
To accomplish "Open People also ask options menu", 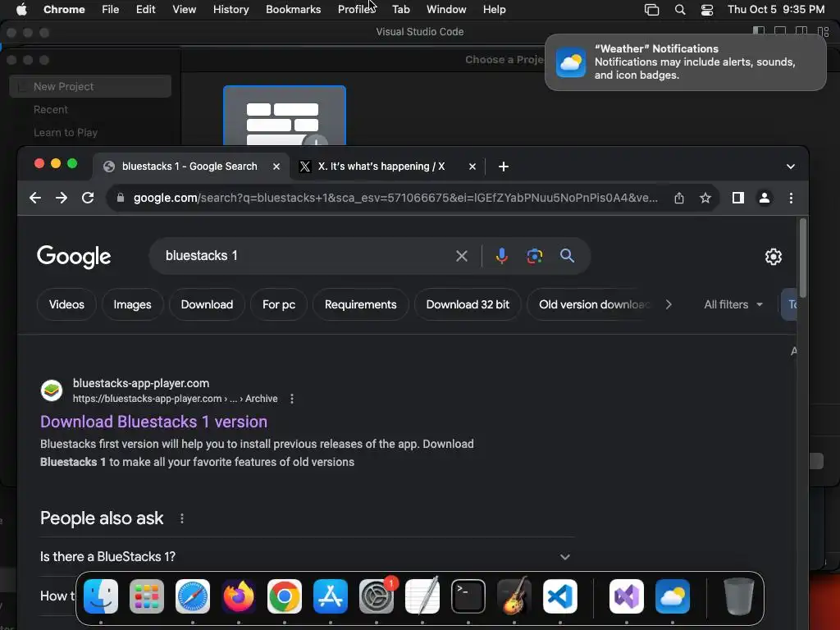I will coord(182,518).
